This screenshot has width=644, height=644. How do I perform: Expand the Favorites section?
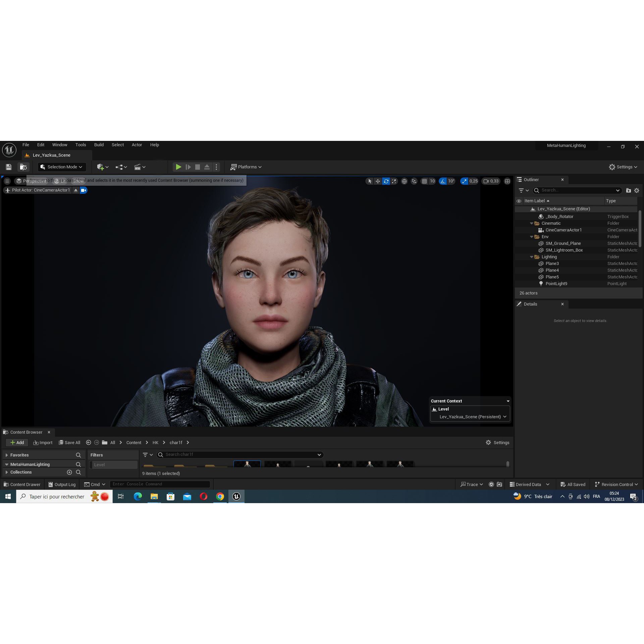point(7,455)
